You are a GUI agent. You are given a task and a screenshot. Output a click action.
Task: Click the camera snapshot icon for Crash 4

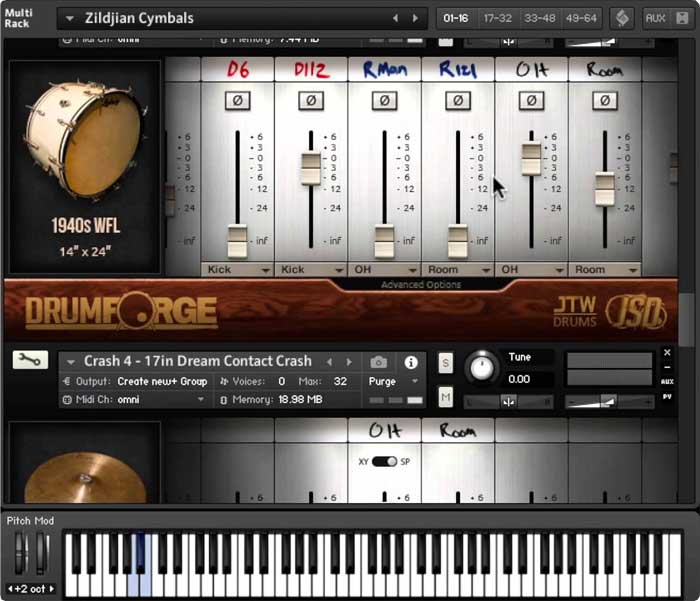379,362
